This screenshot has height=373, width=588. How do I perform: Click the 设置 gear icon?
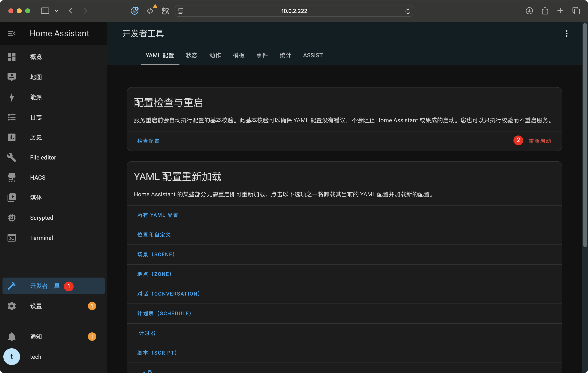point(12,306)
